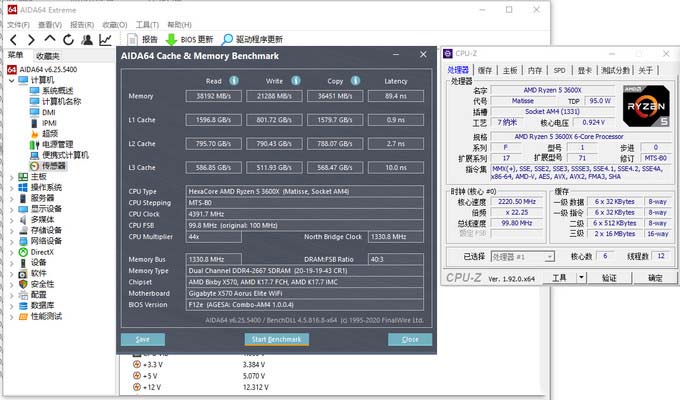
Task: Open the 文件(F) menu
Action: coord(18,25)
